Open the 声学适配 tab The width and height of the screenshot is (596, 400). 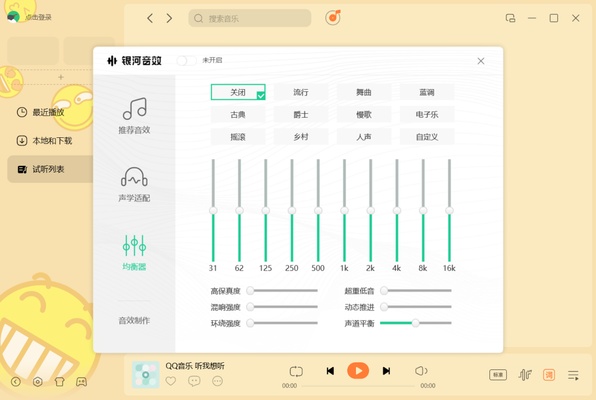(x=134, y=185)
